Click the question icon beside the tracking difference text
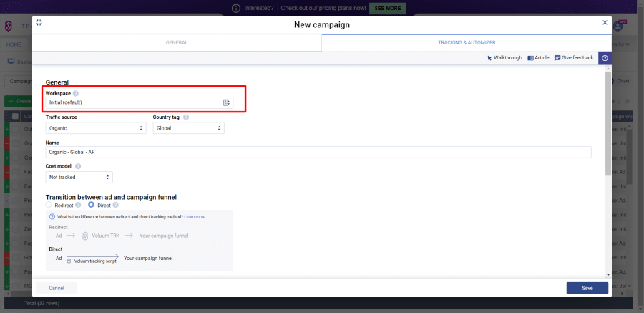Viewport: 644px width, 313px height. pos(52,217)
